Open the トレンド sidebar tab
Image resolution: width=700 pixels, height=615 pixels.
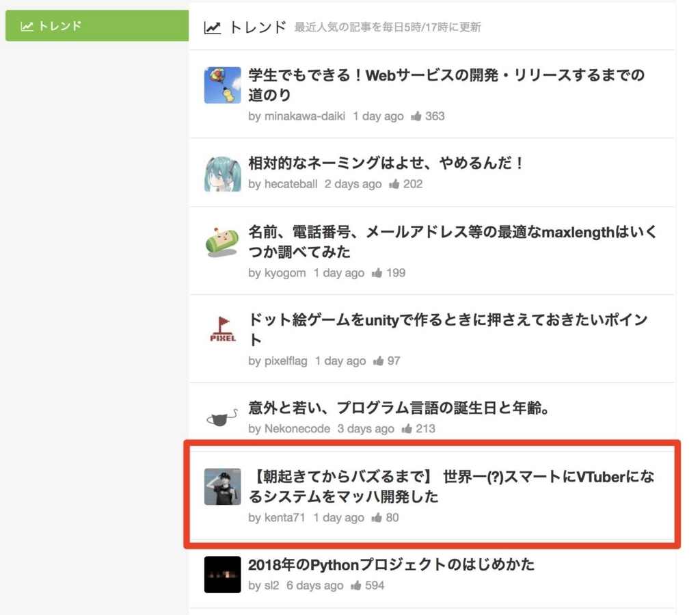point(97,26)
